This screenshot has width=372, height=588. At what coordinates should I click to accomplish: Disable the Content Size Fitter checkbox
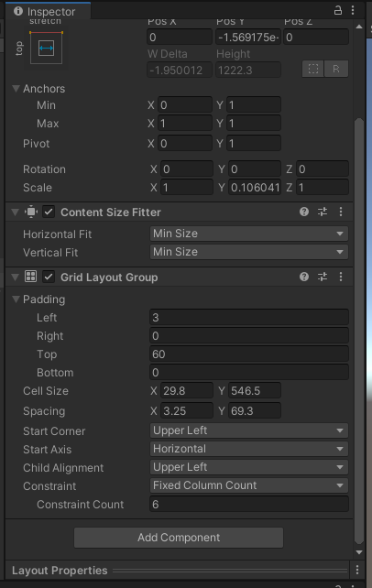coord(49,212)
